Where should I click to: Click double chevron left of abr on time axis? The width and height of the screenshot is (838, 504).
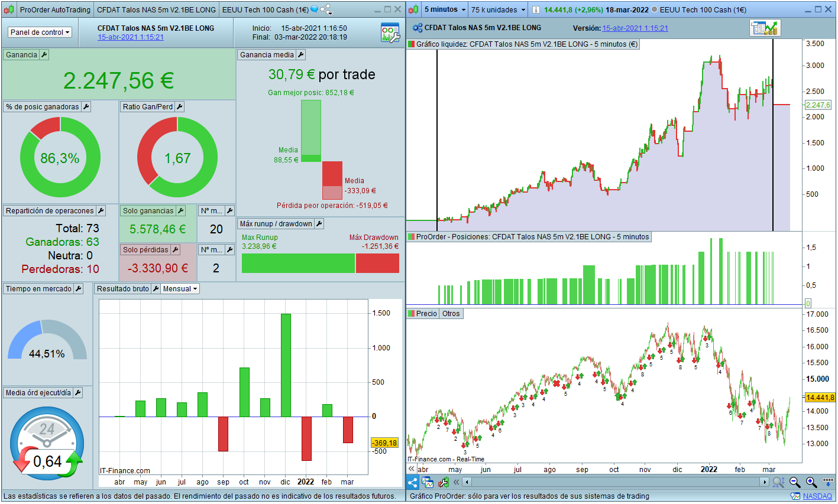[412, 469]
